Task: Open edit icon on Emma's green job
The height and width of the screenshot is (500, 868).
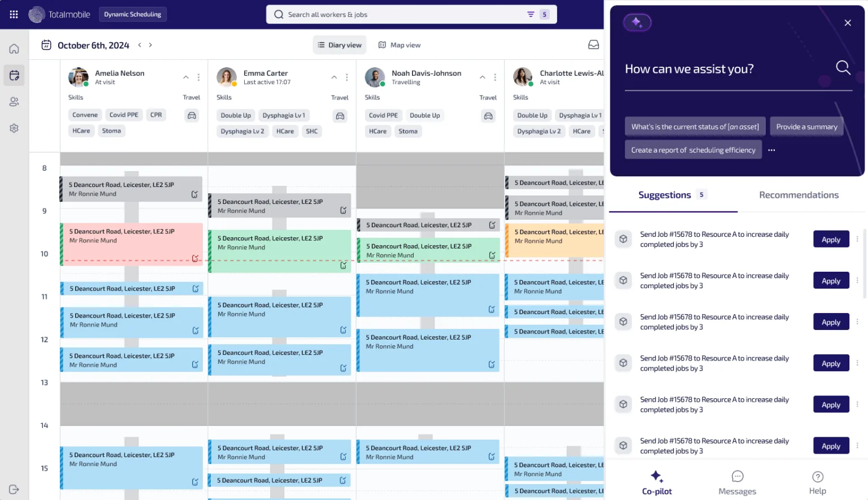Action: coord(343,265)
